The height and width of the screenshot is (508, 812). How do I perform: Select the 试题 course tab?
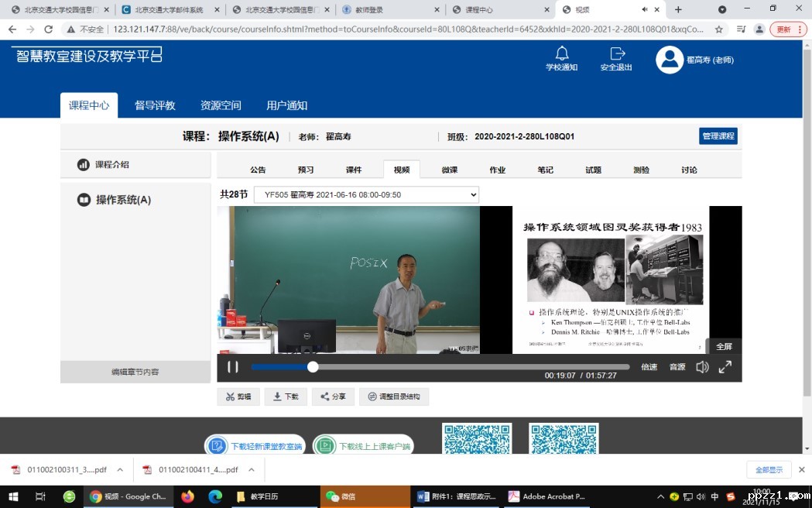point(594,170)
